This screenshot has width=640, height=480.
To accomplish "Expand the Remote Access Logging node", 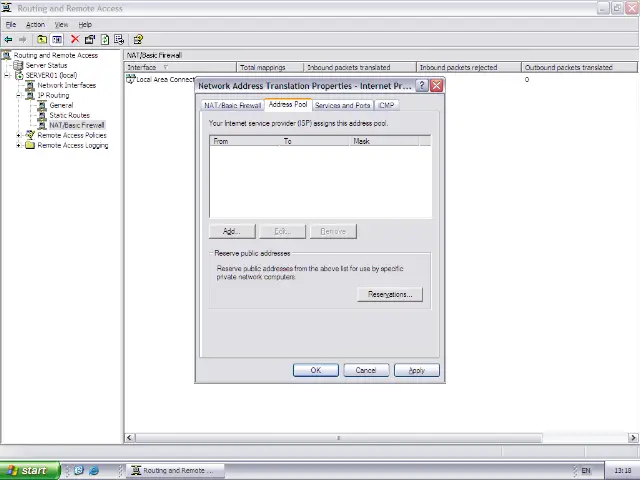I will 19,145.
